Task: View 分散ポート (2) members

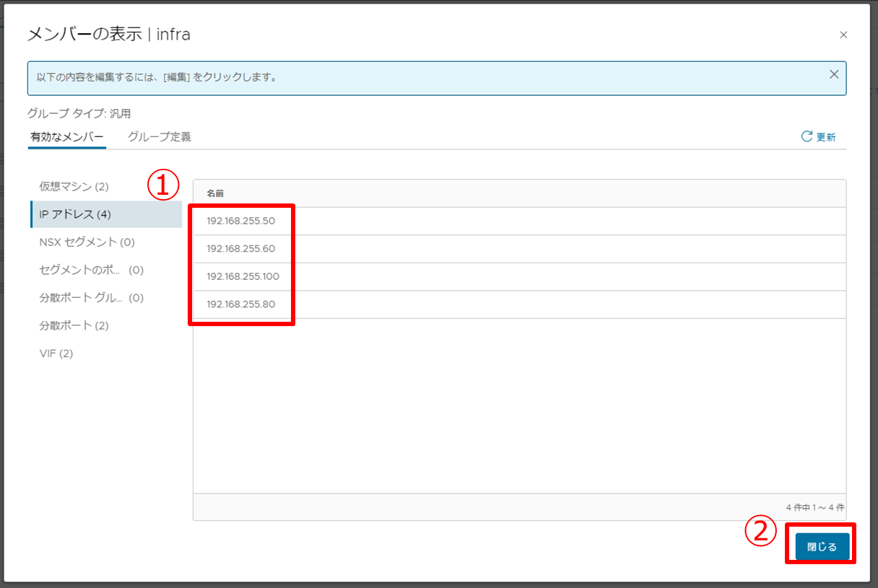Action: (74, 325)
